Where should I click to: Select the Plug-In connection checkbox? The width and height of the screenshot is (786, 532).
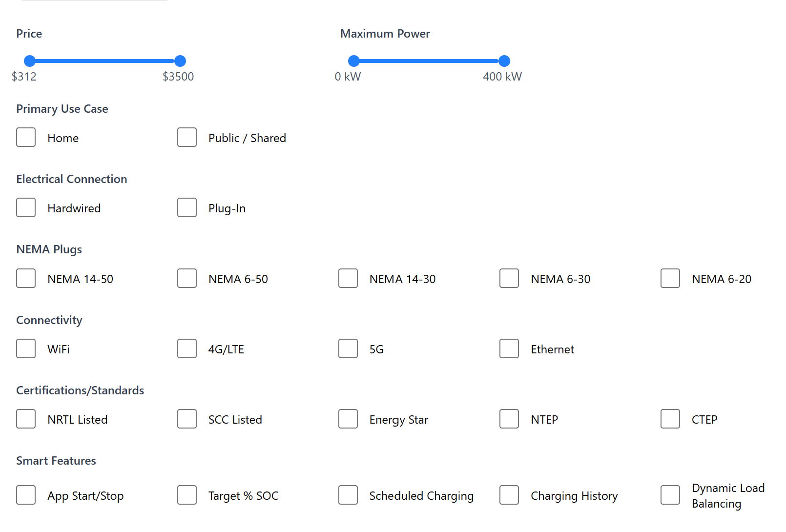[x=187, y=207]
